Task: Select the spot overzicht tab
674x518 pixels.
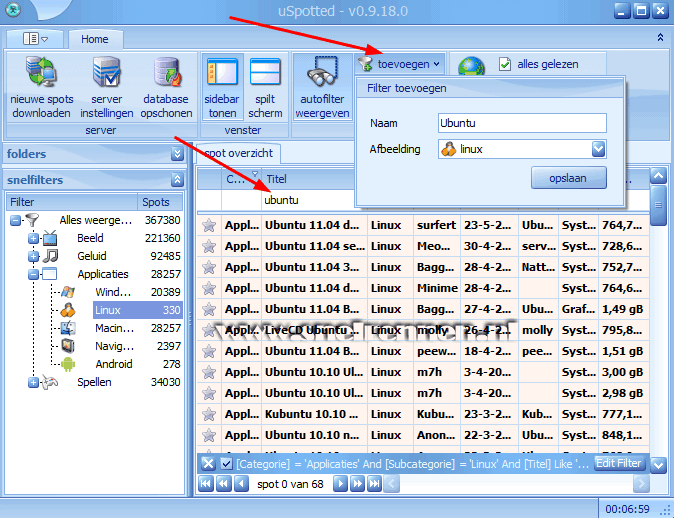Action: pos(238,153)
